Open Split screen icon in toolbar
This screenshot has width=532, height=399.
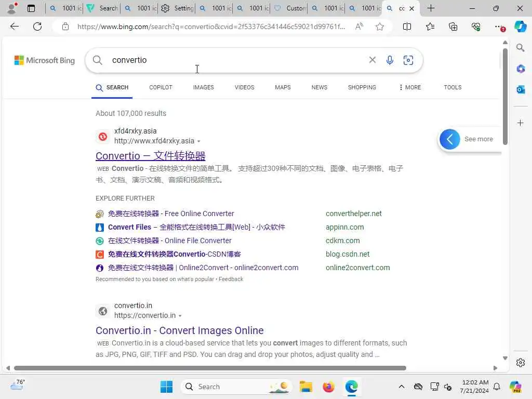(x=407, y=26)
